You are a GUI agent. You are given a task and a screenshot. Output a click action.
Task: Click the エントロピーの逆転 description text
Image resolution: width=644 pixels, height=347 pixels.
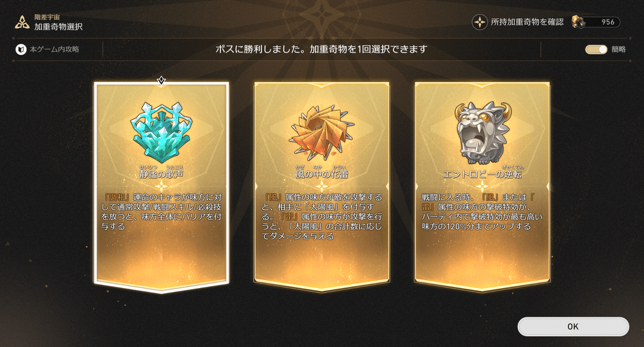481,212
